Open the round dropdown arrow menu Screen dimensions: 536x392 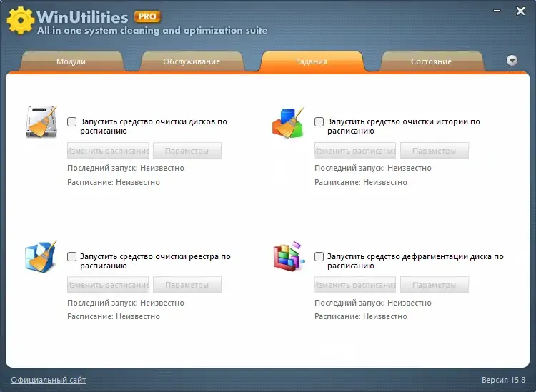512,61
